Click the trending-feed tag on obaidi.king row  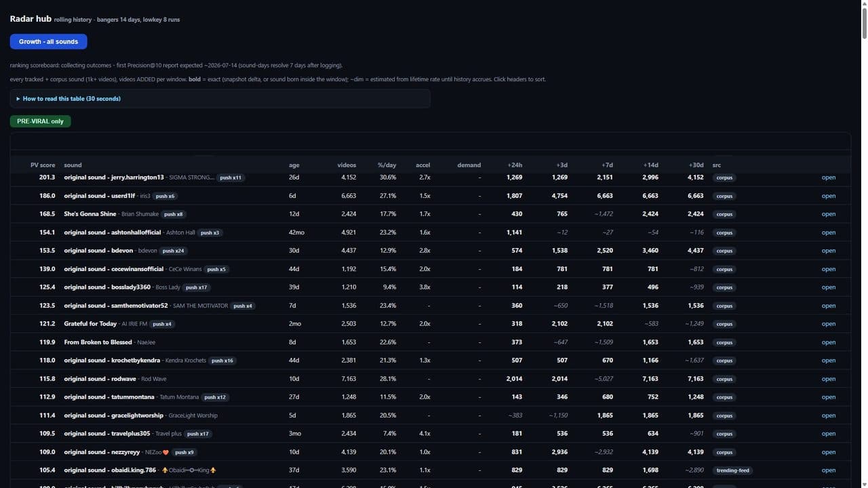click(733, 470)
